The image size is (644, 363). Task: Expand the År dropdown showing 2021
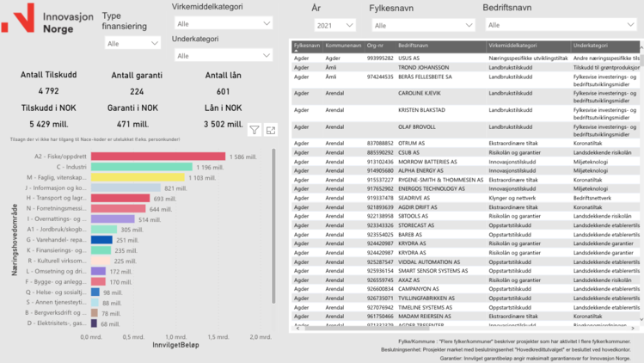(x=334, y=26)
